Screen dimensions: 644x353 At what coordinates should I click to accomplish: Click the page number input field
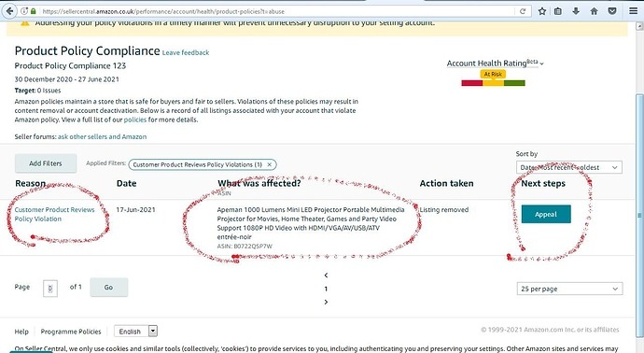point(50,289)
